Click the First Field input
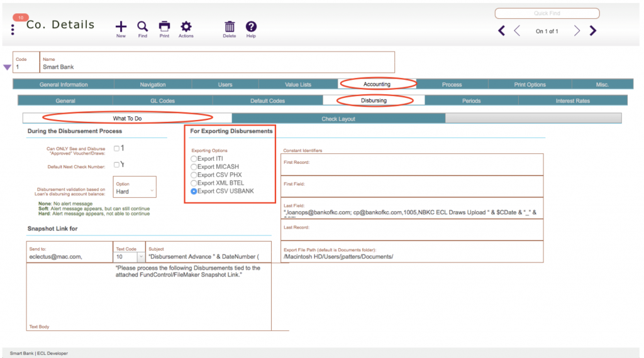The width and height of the screenshot is (644, 358). [412, 187]
